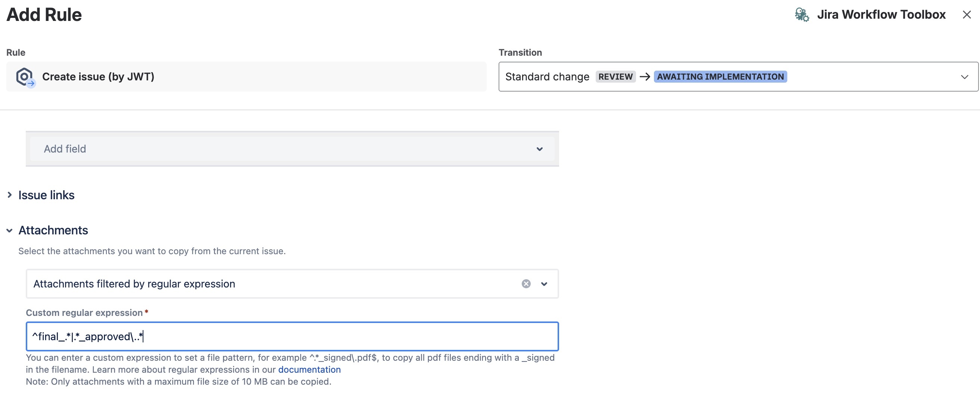The image size is (980, 397).
Task: Click the 'Jira Workflow Toolbox' title text
Action: [x=881, y=15]
